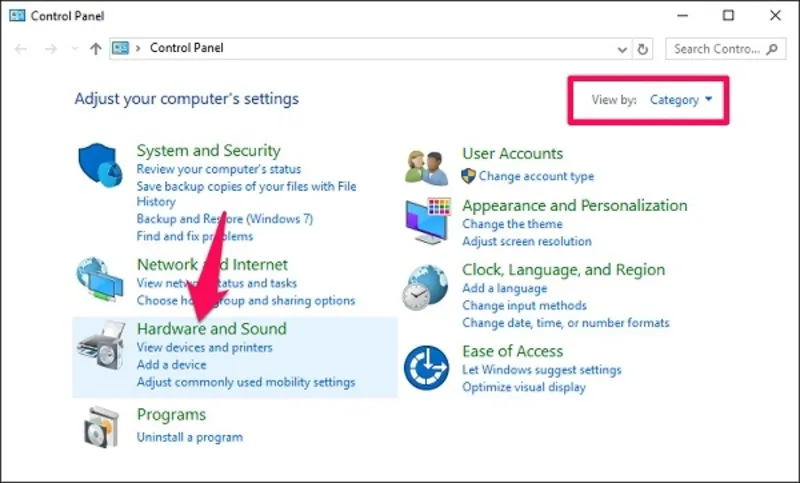
Task: Expand the address bar history dropdown
Action: 622,49
